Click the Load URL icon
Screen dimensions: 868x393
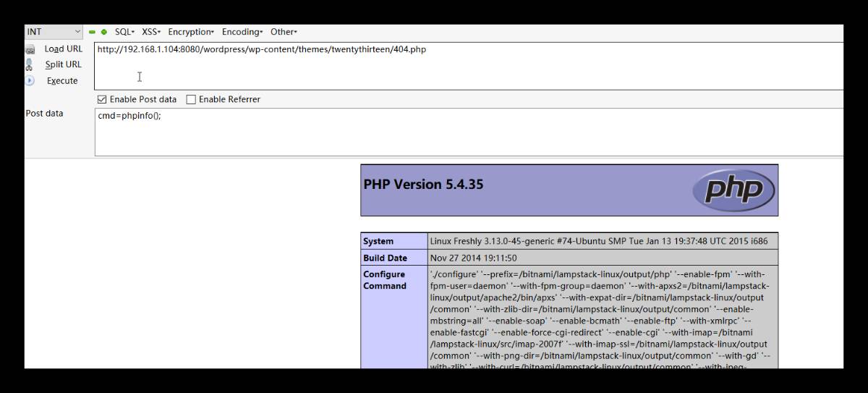[30, 50]
